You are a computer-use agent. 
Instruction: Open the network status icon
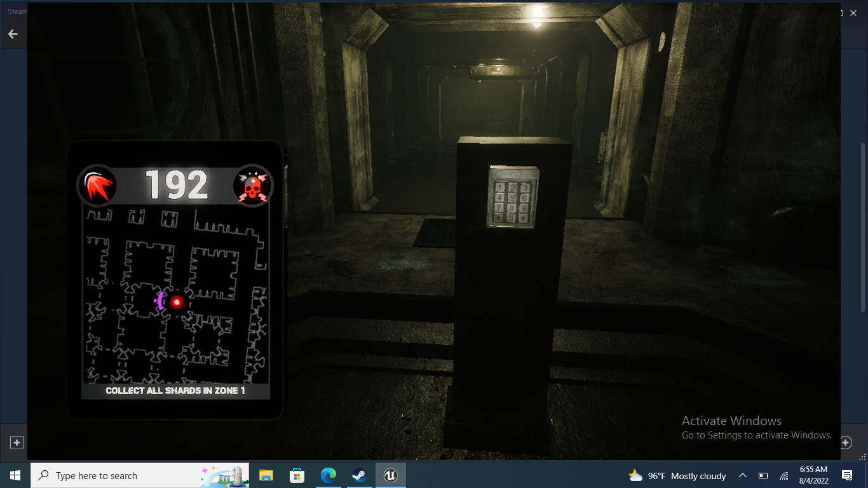point(784,476)
